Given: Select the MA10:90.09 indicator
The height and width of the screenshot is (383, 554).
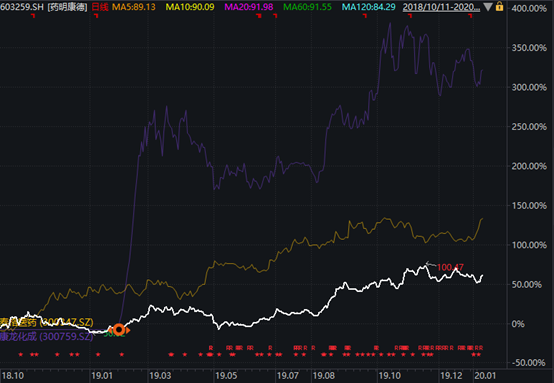Looking at the screenshot, I should pyautogui.click(x=190, y=7).
